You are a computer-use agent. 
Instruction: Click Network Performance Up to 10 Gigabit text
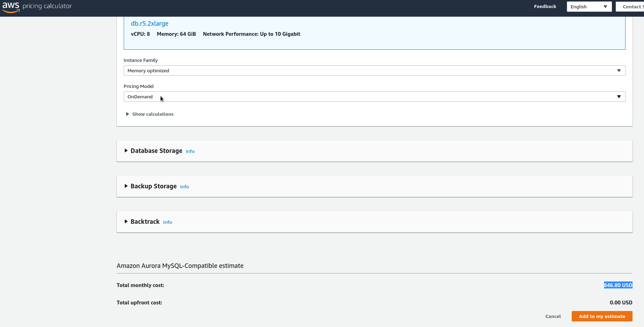pos(252,34)
